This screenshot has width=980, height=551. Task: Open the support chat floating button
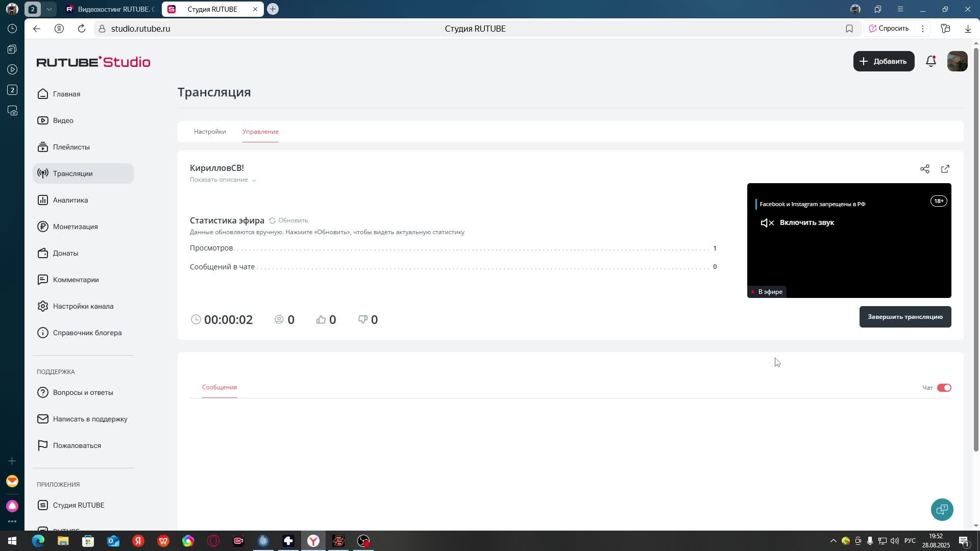[942, 509]
